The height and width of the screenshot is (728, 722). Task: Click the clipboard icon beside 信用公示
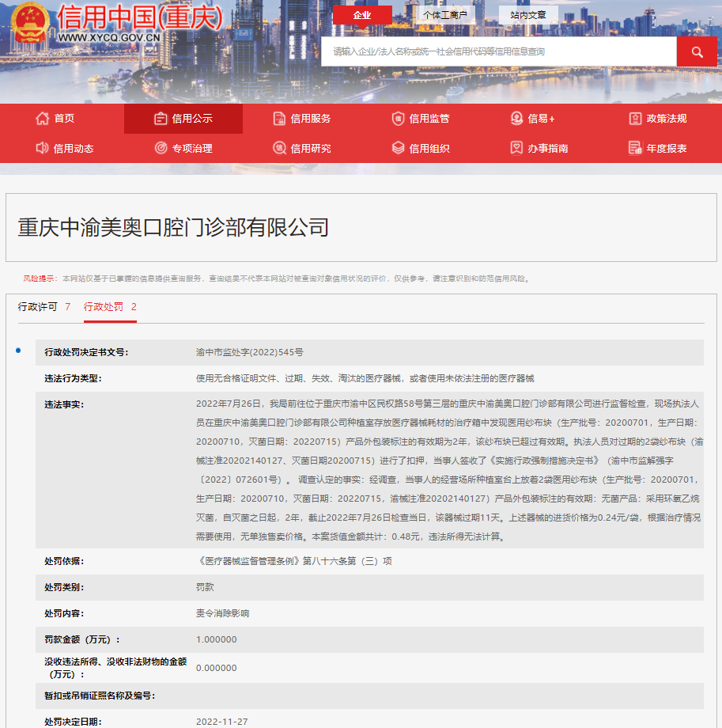click(x=161, y=119)
